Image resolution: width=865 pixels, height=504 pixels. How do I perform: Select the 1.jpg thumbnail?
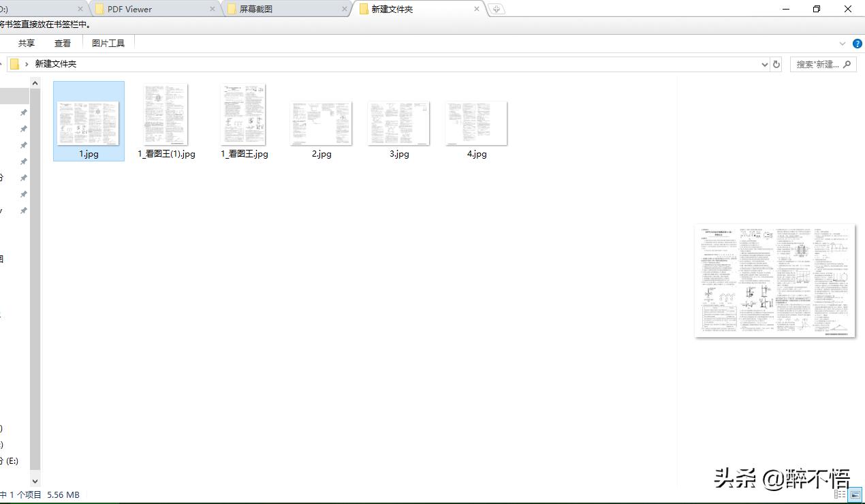coord(89,123)
